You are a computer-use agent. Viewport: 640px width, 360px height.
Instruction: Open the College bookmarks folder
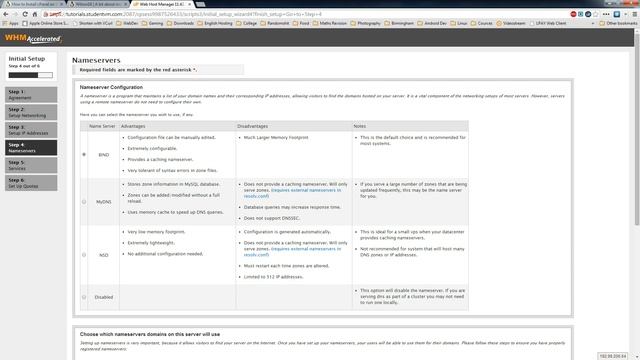tap(247, 24)
